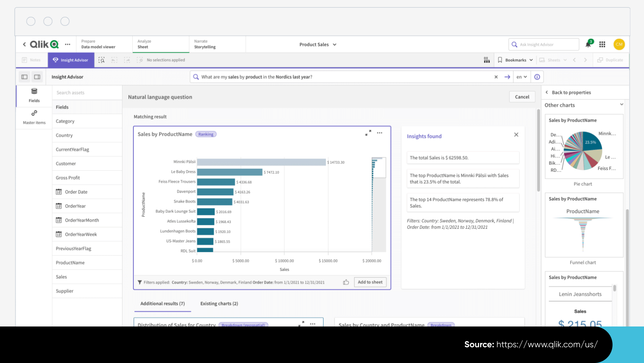This screenshot has height=363, width=644.
Task: Expand the Sales by ProductName chart to fullscreen
Action: (368, 132)
